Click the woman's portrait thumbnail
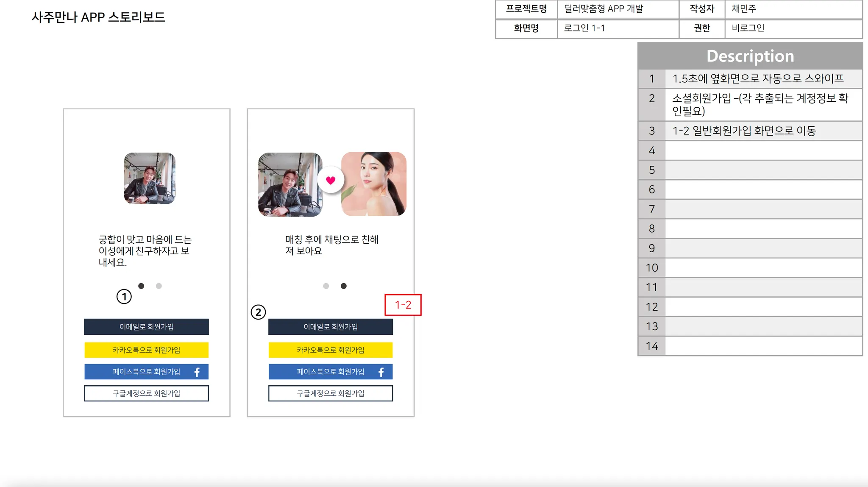The height and width of the screenshot is (487, 868). (374, 184)
